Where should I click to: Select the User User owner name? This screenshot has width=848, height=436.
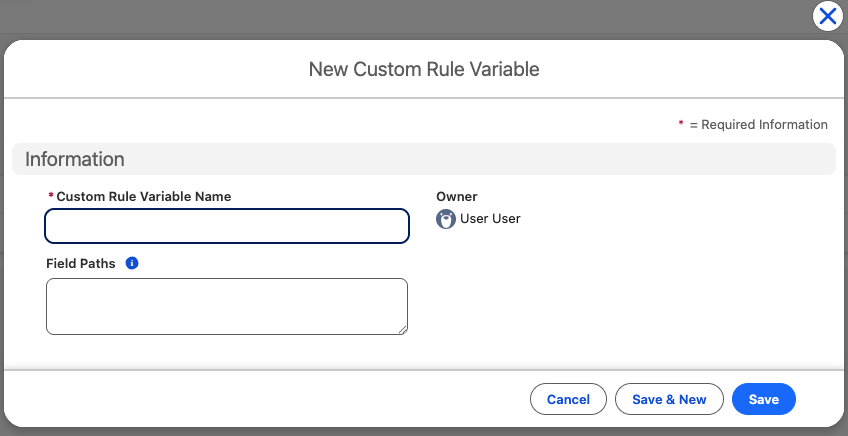coord(490,219)
